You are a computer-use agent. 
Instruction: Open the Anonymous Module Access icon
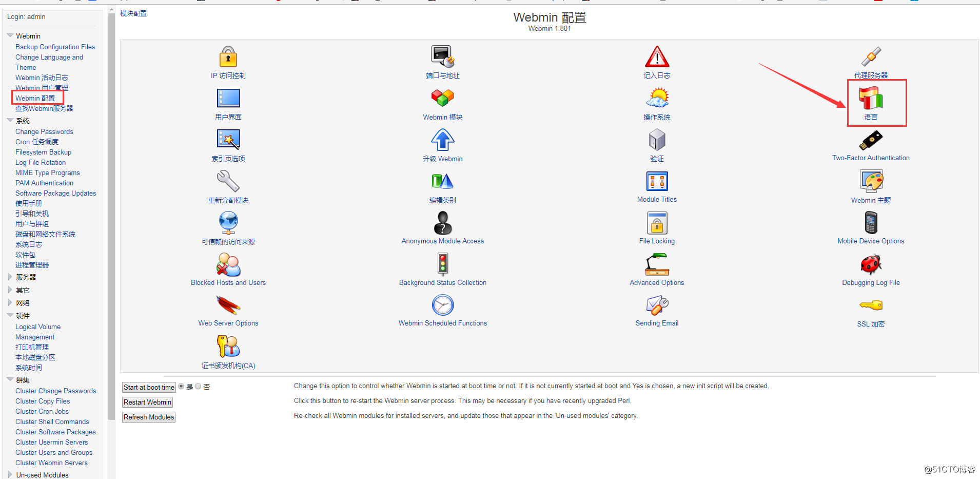(443, 223)
